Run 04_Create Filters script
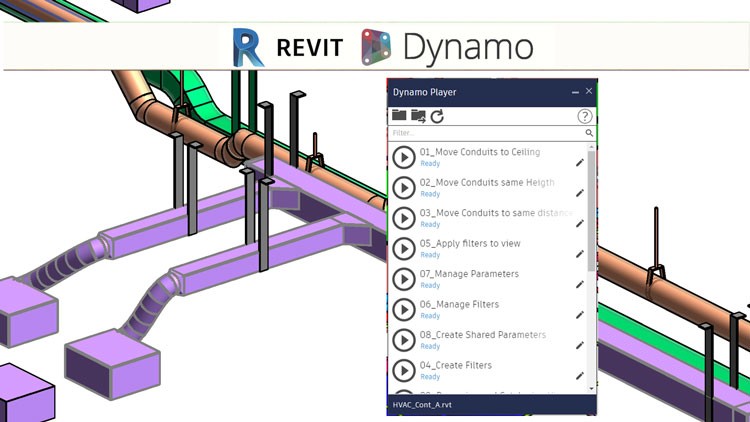The width and height of the screenshot is (750, 422). [404, 371]
